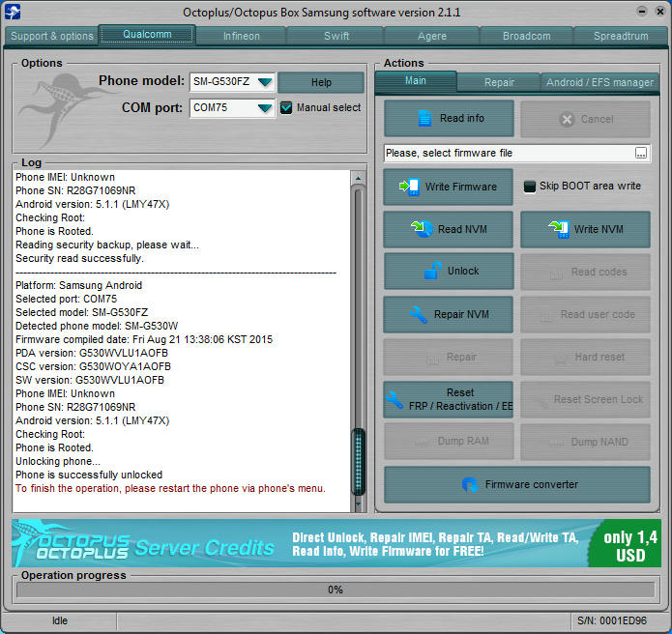This screenshot has width=672, height=634.
Task: Click 'Unlocking phone...' log line
Action: pyautogui.click(x=58, y=461)
